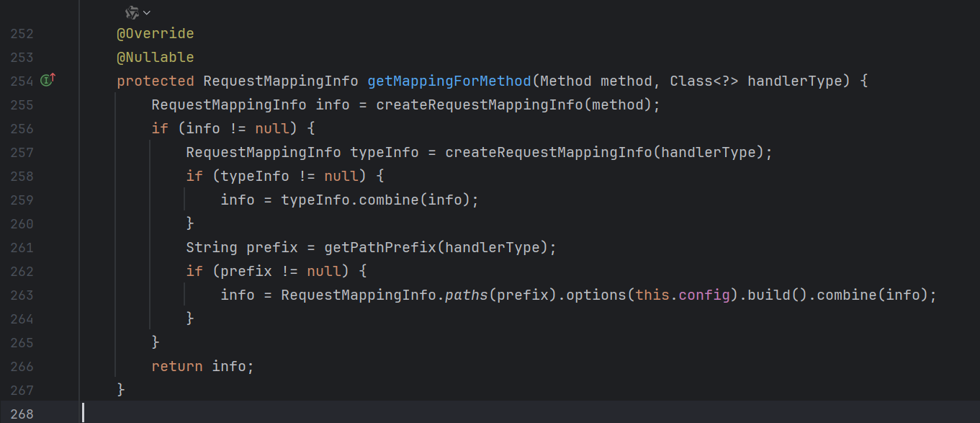Click the implements-method gutter icon on line 254
The width and height of the screenshot is (980, 423).
48,81
